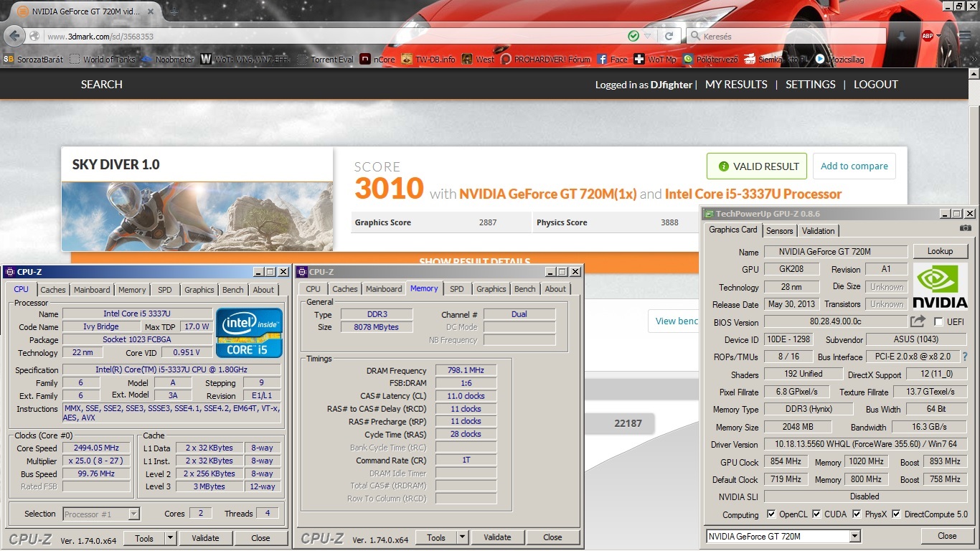Click SEARCH in the 3DMark header
The height and width of the screenshot is (551, 980).
(102, 85)
